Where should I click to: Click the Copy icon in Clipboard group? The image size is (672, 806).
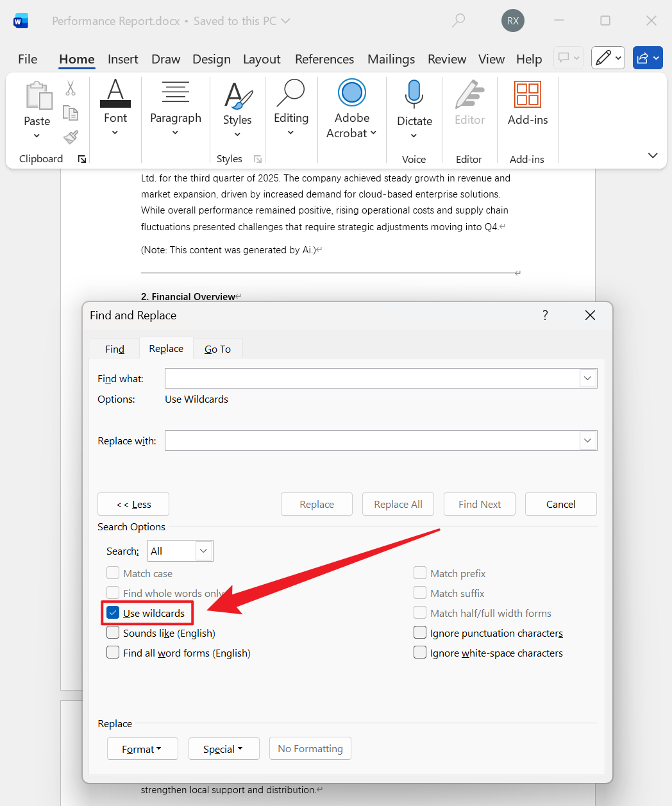coord(71,113)
